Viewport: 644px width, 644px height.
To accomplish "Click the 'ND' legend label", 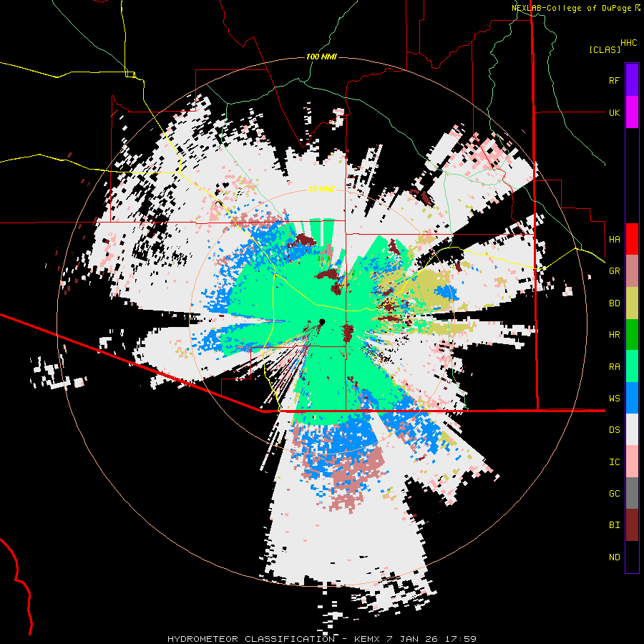I will point(614,557).
